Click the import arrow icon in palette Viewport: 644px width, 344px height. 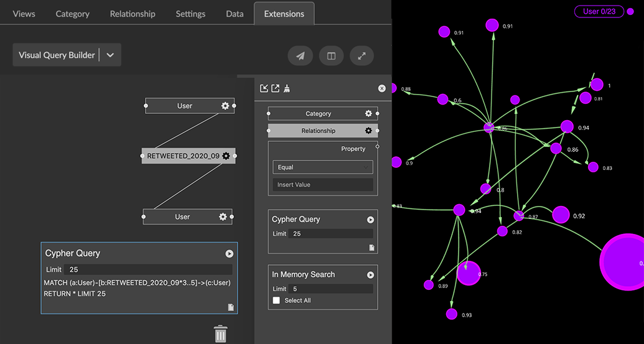[264, 88]
